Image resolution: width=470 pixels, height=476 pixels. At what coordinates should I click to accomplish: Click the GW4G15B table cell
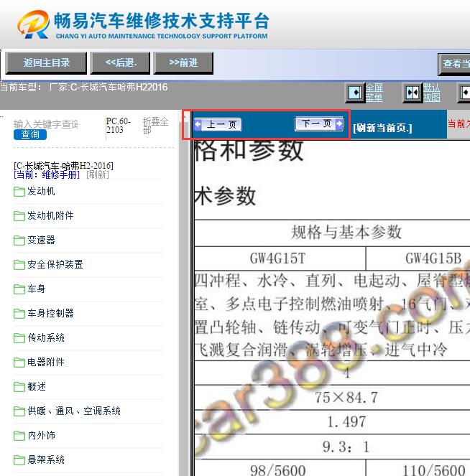point(418,258)
